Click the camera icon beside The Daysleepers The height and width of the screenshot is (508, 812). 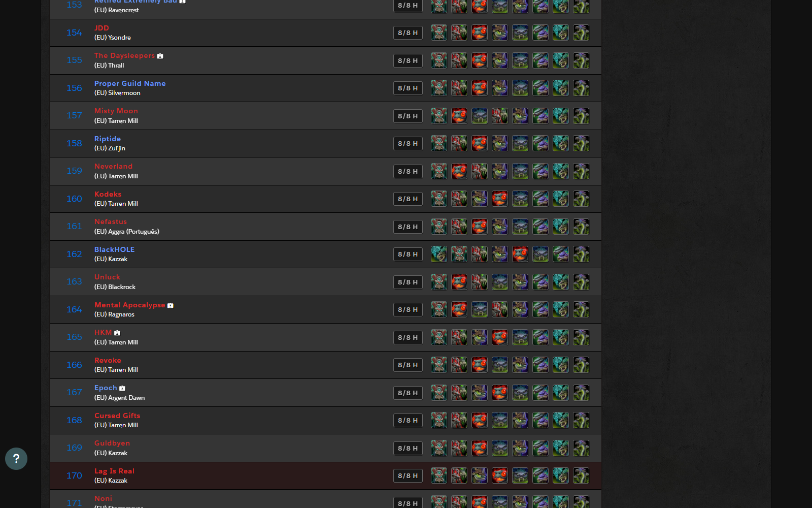click(x=160, y=56)
